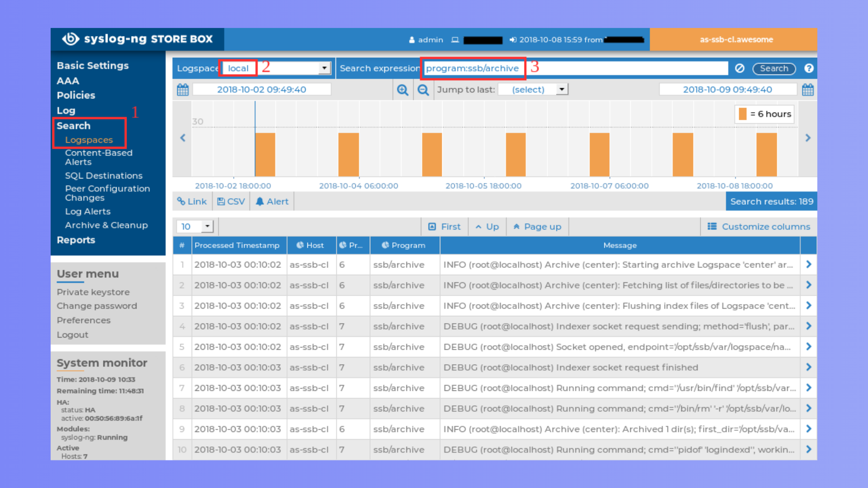The image size is (868, 488).
Task: Open the end date calendar icon
Action: 807,89
